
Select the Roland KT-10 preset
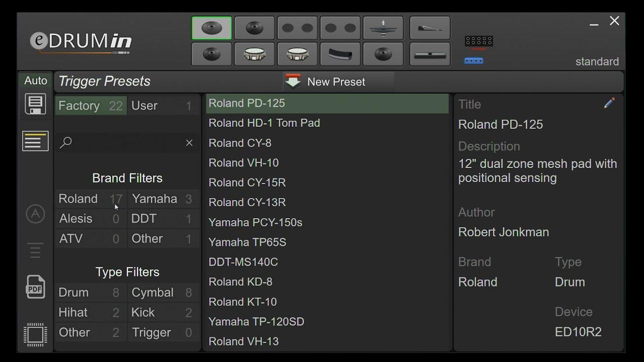(327, 302)
